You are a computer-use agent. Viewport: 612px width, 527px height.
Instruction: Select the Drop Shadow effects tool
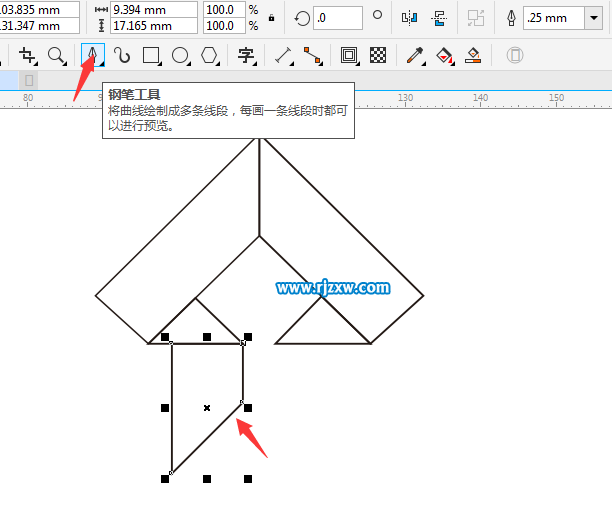coord(349,55)
